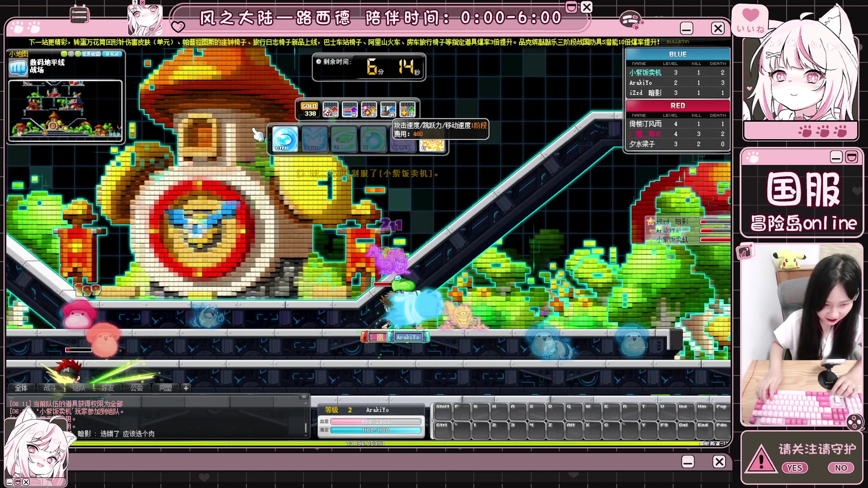
Task: Click the grey minimap shrink button
Action: [71, 54]
